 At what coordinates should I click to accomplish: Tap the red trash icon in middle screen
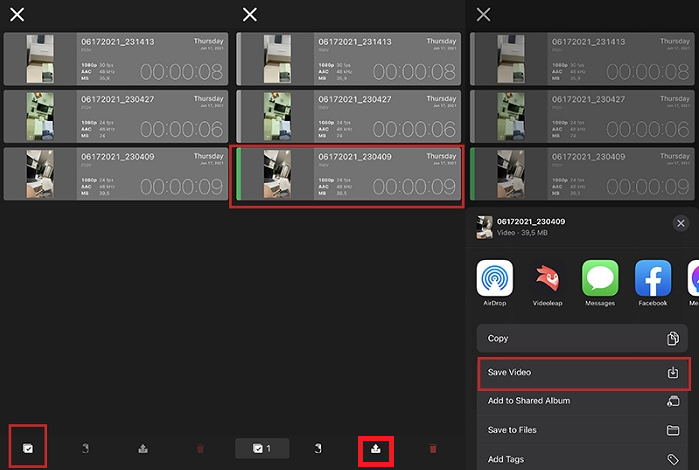(x=433, y=448)
